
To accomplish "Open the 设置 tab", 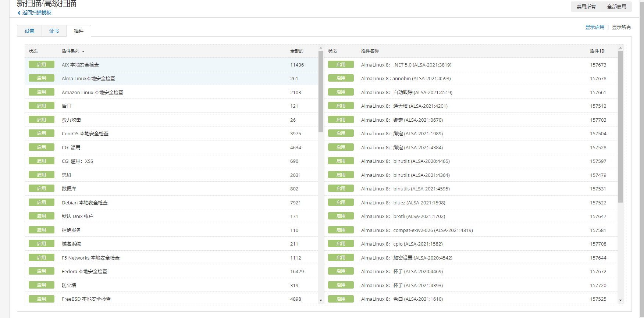I will 29,31.
